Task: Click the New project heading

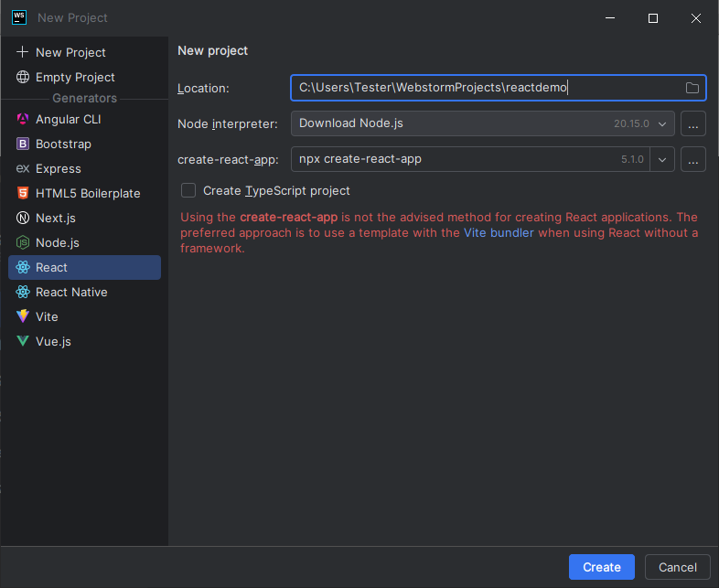Action: tap(213, 50)
